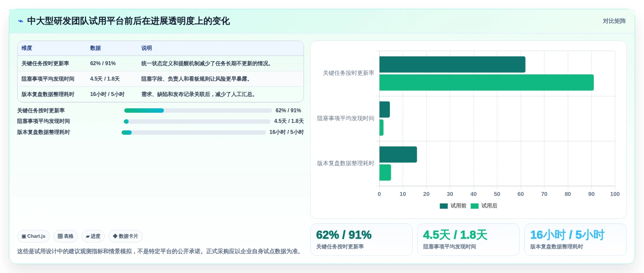644x273 pixels.
Task: Click the 对比矩阵 label in header
Action: point(614,21)
